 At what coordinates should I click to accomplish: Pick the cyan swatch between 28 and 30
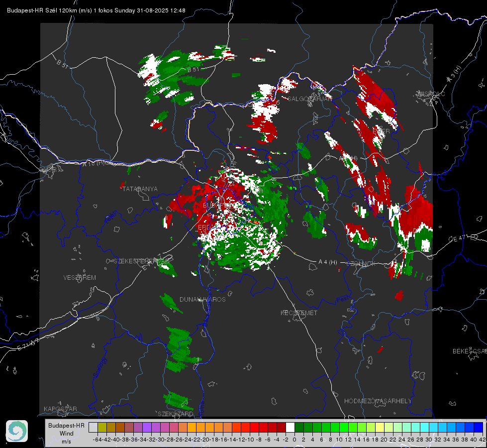click(424, 427)
